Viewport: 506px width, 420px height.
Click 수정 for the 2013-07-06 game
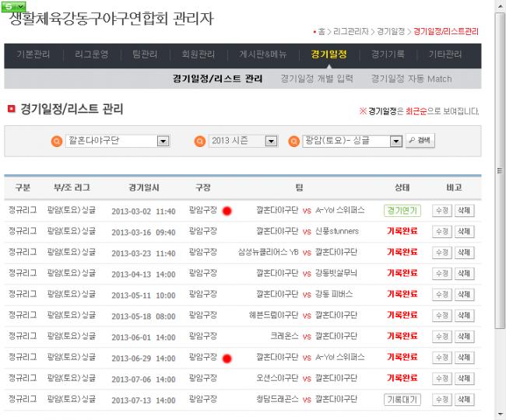click(442, 379)
